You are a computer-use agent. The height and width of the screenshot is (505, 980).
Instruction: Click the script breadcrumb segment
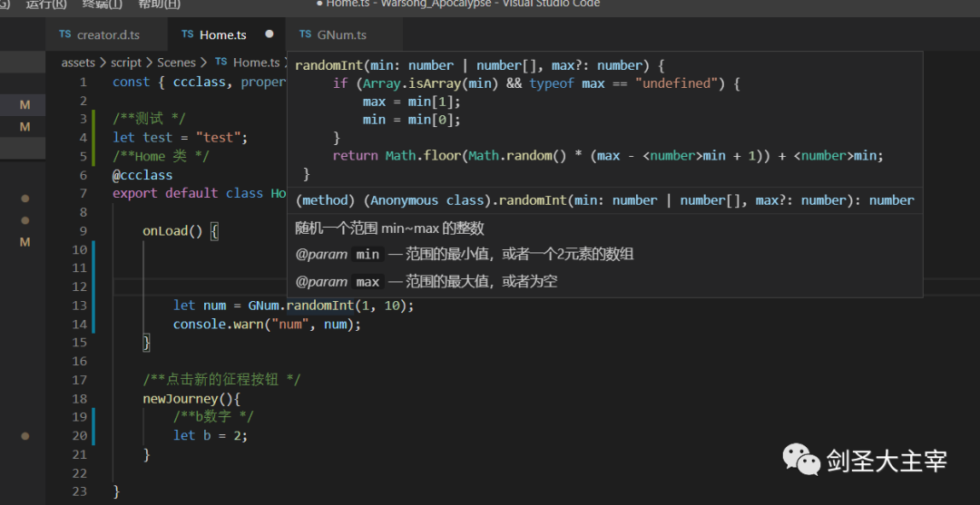[125, 63]
